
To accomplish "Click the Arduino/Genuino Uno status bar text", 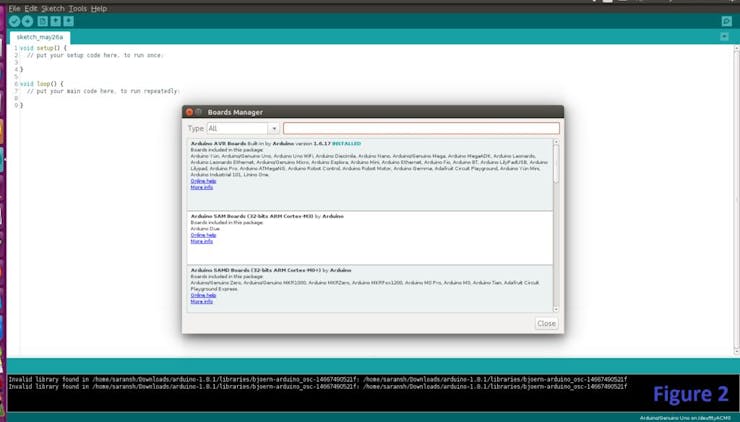I will tap(685, 418).
